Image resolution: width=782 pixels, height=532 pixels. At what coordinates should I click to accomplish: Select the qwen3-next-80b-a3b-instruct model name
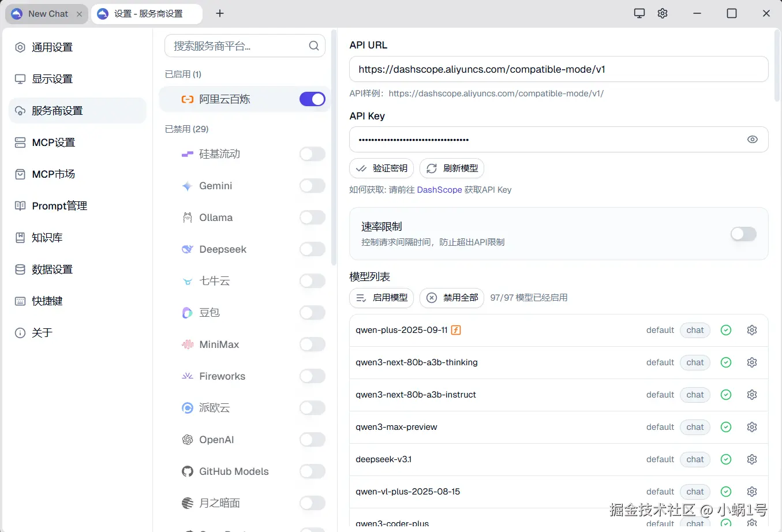coord(416,395)
